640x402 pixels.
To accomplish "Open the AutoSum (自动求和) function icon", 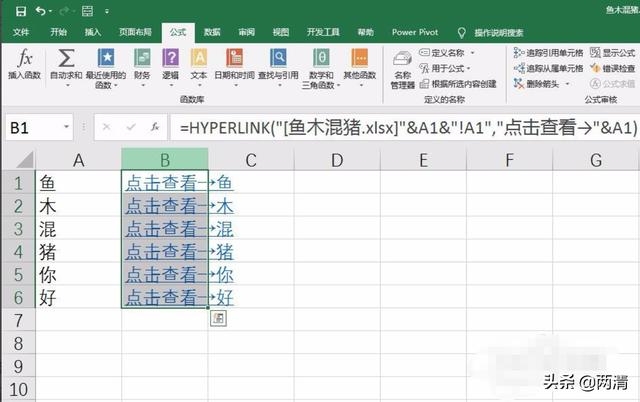I will (66, 62).
